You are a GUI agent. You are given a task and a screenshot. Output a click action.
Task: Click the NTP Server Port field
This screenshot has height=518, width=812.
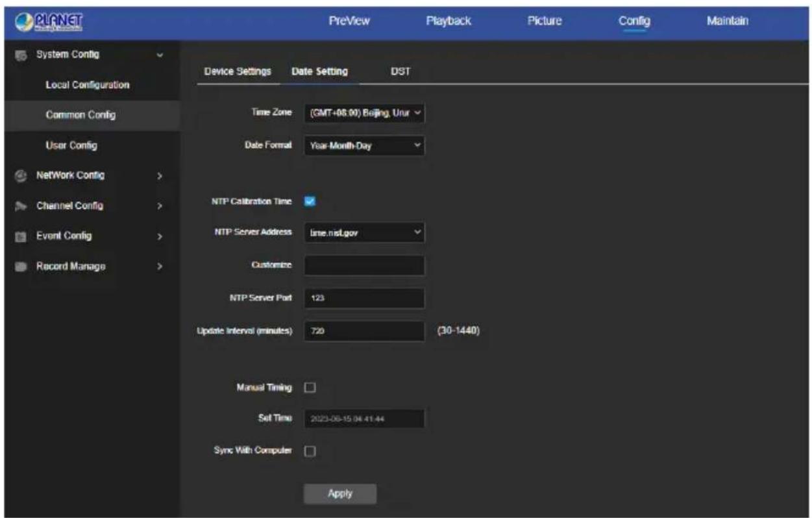[363, 297]
